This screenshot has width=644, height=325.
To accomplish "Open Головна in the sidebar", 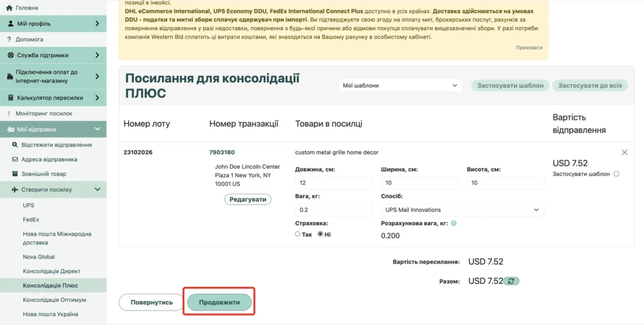I will (x=26, y=8).
